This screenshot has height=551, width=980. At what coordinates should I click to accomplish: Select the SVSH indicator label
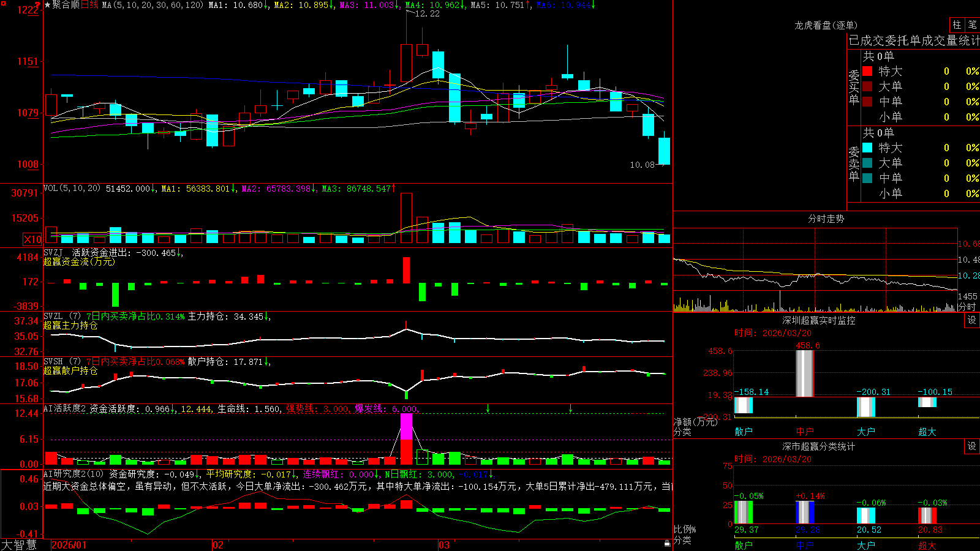click(x=53, y=362)
